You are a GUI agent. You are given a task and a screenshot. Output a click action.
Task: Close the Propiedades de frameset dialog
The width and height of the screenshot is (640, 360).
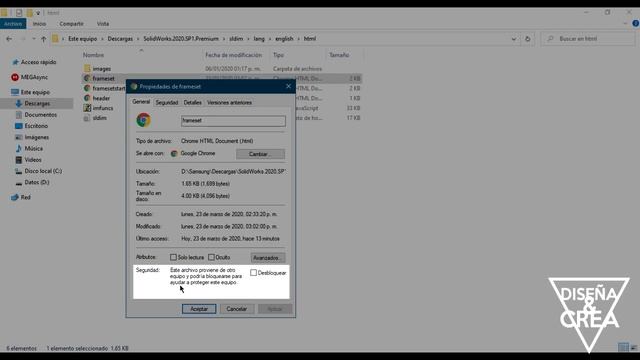[x=289, y=86]
